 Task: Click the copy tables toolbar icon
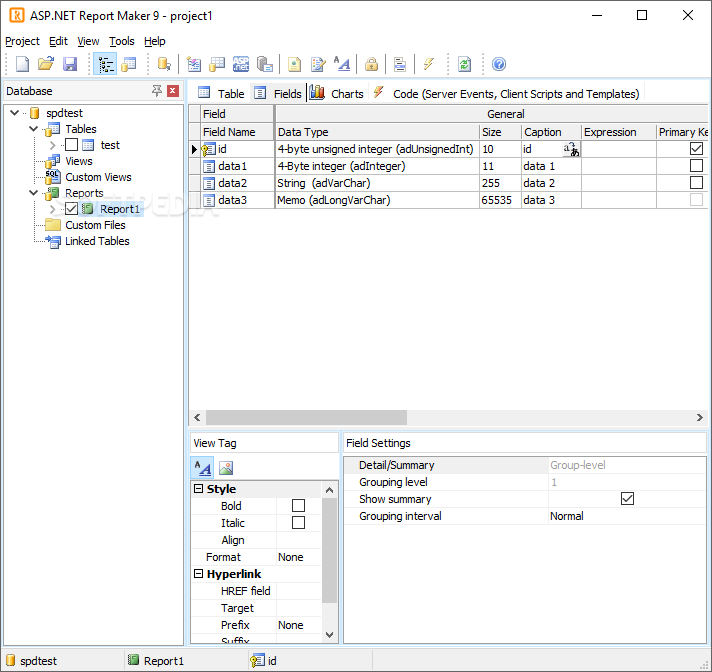[265, 64]
